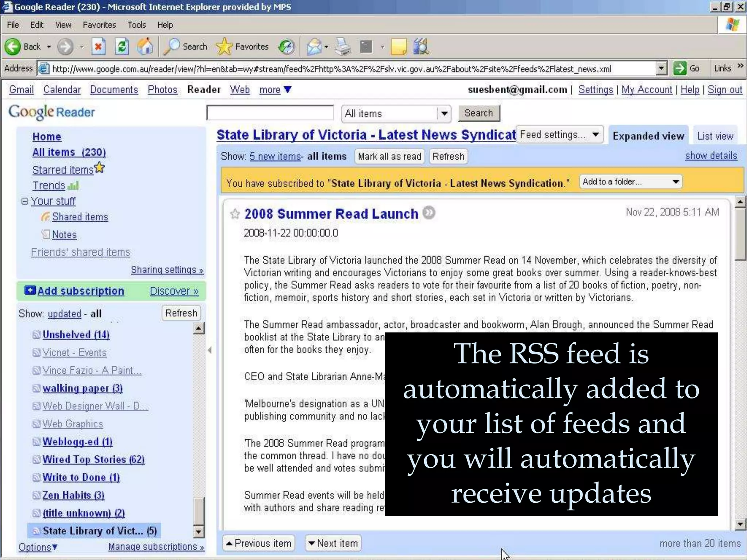The image size is (747, 560).
Task: Open the Feed settings dropdown
Action: click(x=560, y=135)
